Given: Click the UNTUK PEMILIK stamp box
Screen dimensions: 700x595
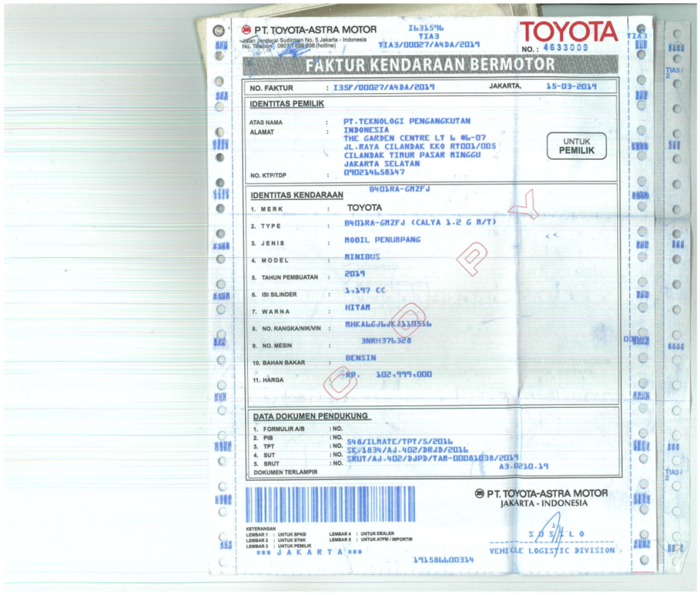Looking at the screenshot, I should coord(577,146).
